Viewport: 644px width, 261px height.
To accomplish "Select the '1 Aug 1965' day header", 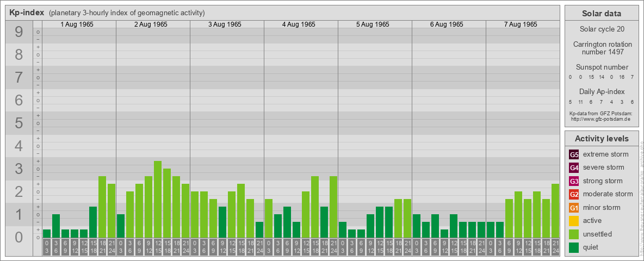I will [77, 24].
